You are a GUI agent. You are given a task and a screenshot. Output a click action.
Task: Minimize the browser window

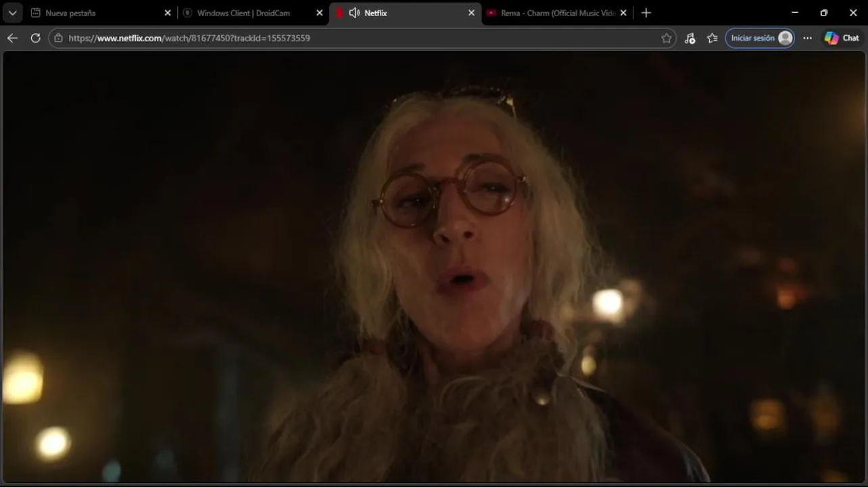795,13
